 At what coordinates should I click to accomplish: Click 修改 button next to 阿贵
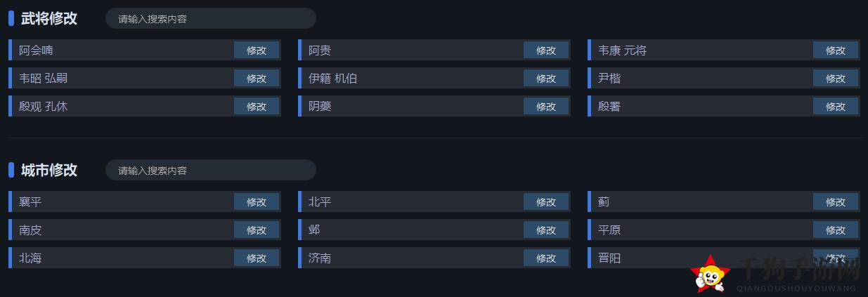pos(546,50)
